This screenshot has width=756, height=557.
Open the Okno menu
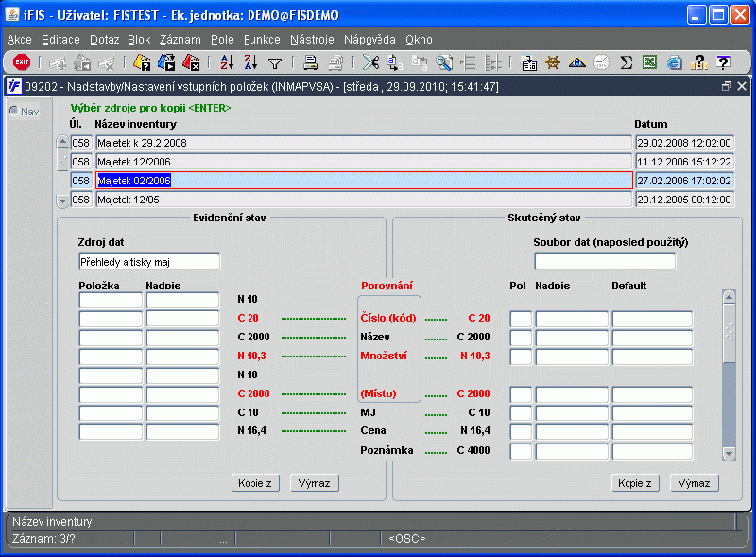click(419, 40)
